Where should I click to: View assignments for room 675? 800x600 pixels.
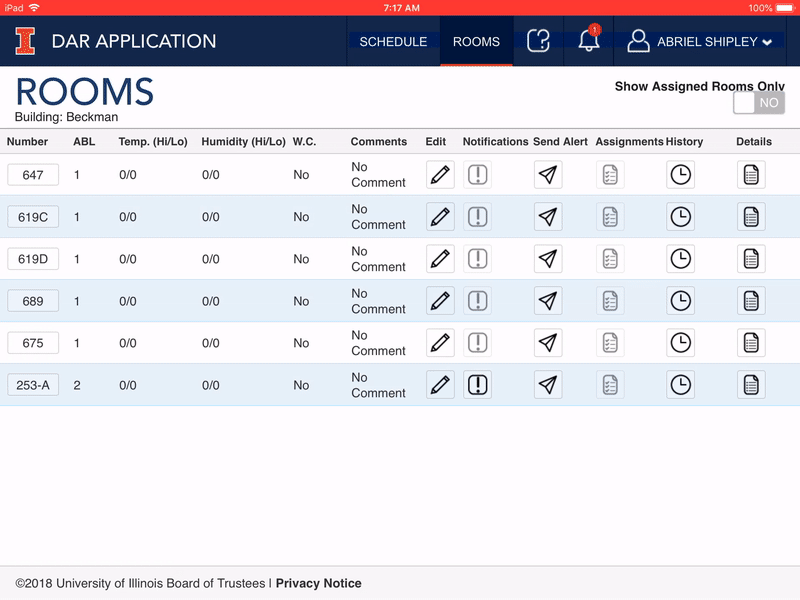tap(610, 343)
